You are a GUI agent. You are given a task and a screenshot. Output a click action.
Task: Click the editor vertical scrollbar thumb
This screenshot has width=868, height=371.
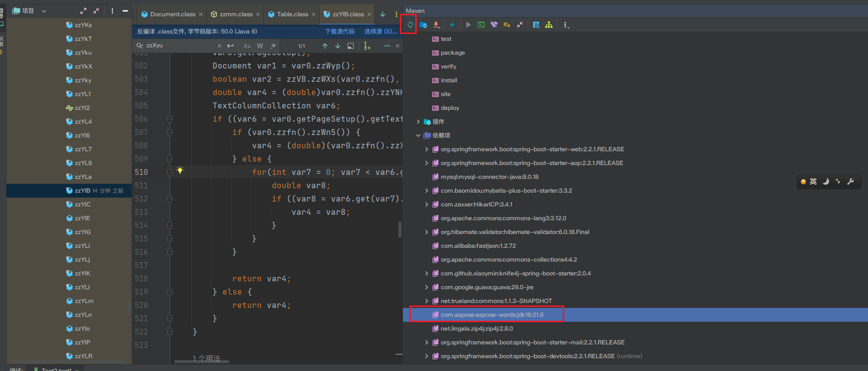coord(400,229)
